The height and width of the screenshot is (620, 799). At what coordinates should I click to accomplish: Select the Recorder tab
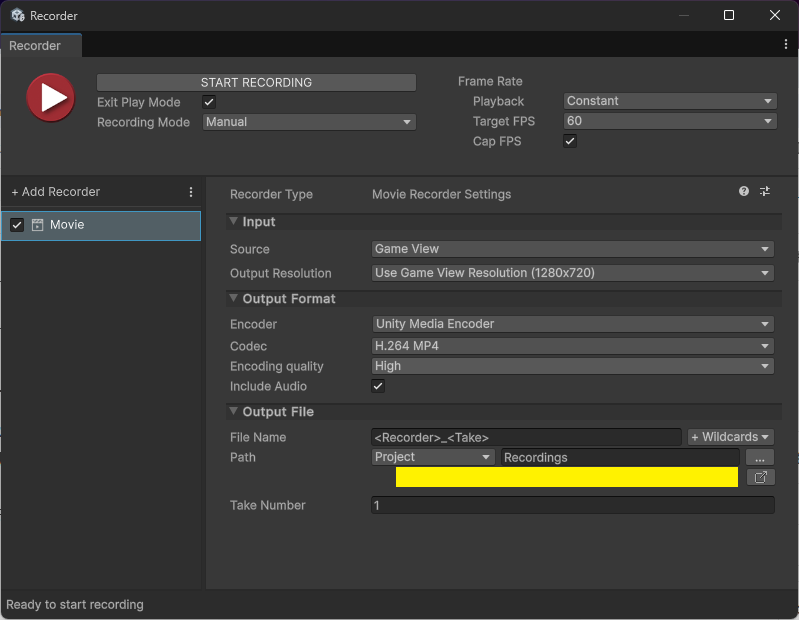[x=36, y=46]
